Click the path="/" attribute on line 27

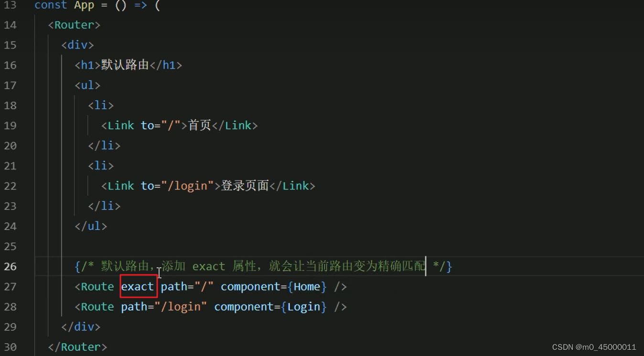187,287
